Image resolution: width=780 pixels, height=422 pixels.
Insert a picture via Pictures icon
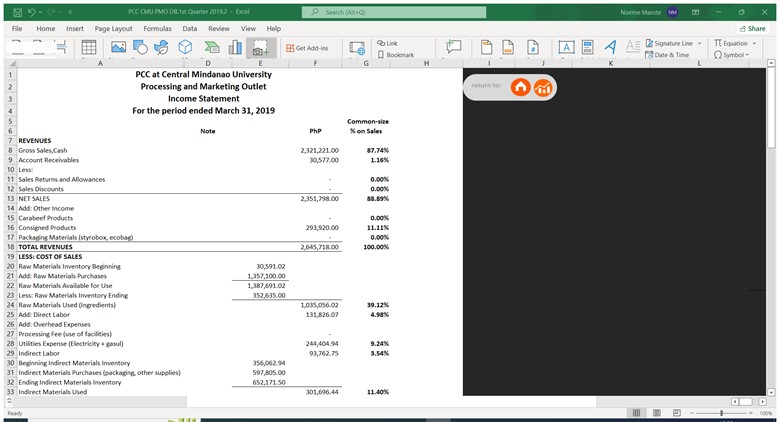pyautogui.click(x=118, y=47)
